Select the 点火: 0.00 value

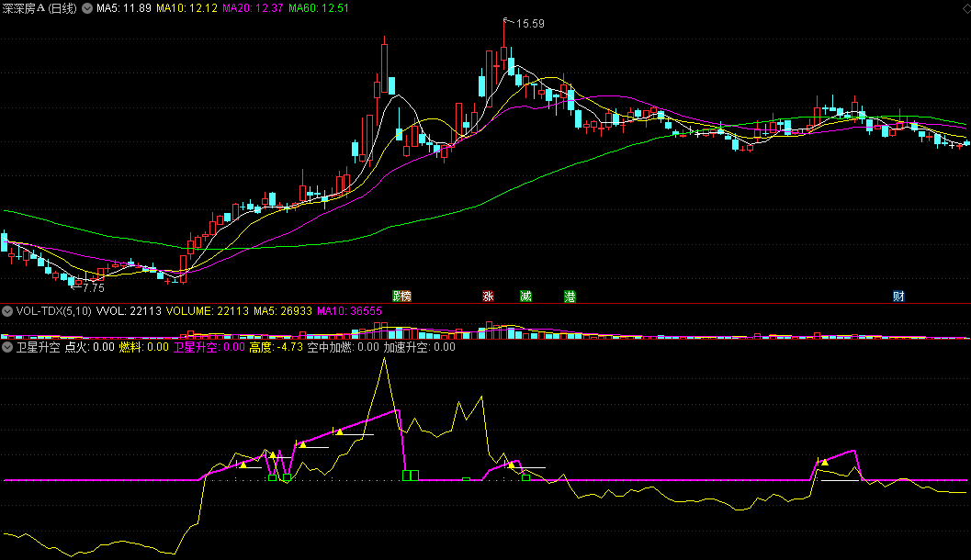click(90, 347)
